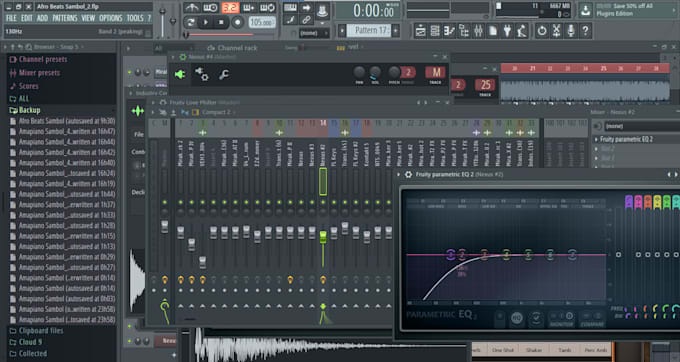Toggle wait for input to start playing

point(210,8)
